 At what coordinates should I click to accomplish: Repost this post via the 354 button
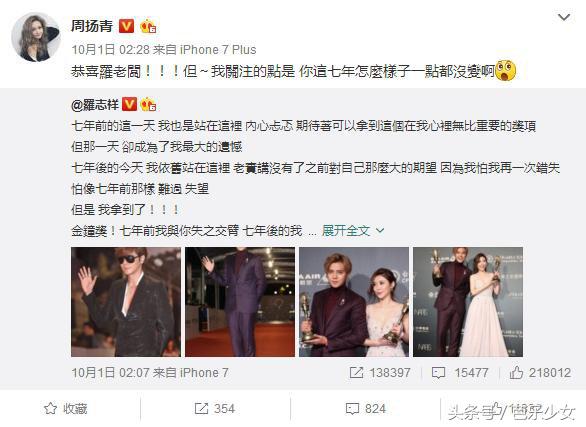pos(215,409)
